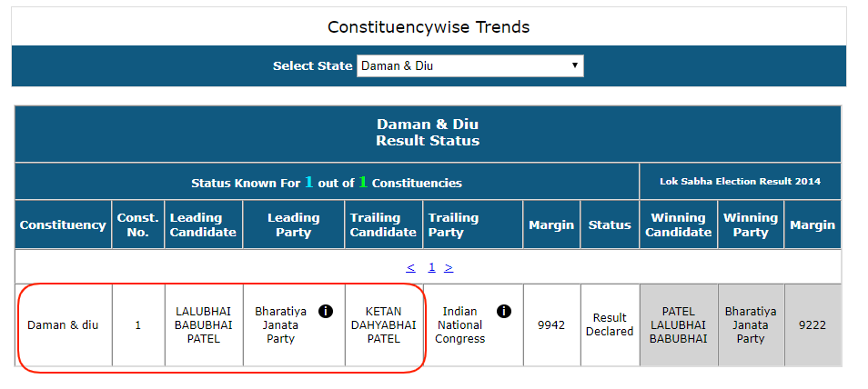Click LALUBHAI BABUBHAI PATEL candidate cell
The image size is (868, 389).
point(203,324)
